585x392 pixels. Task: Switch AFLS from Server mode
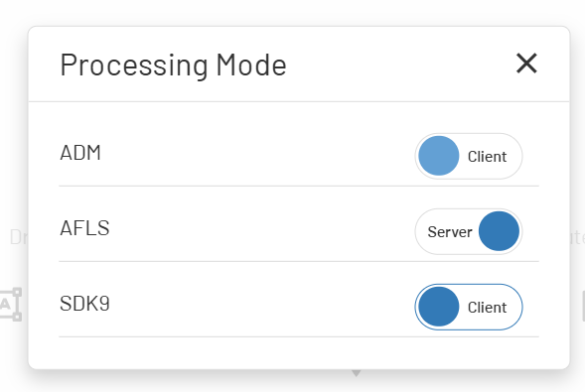(469, 231)
